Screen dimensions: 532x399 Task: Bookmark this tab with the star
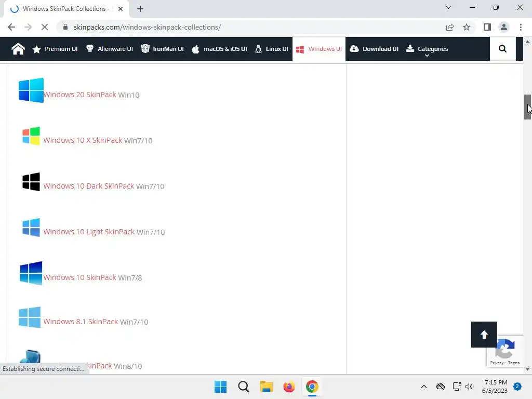click(467, 27)
